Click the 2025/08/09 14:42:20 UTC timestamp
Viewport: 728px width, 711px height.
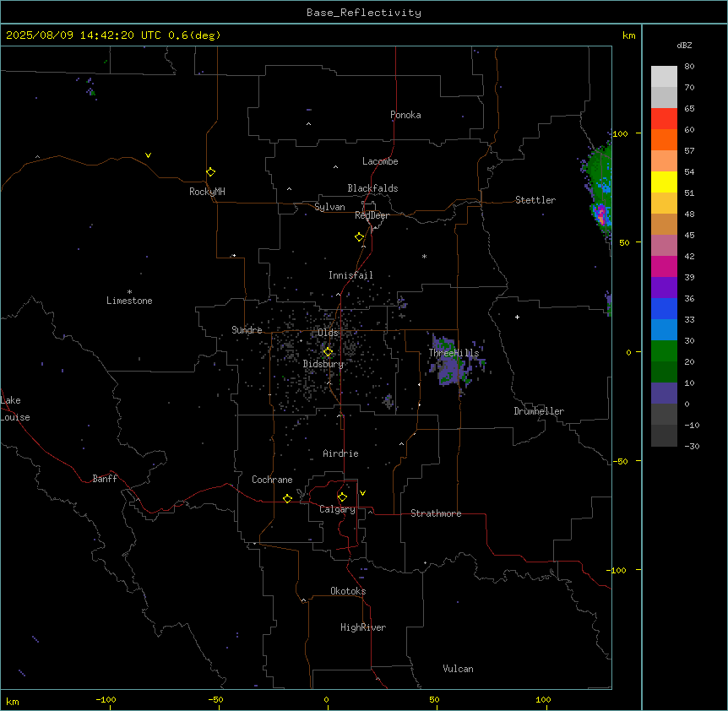(84, 35)
